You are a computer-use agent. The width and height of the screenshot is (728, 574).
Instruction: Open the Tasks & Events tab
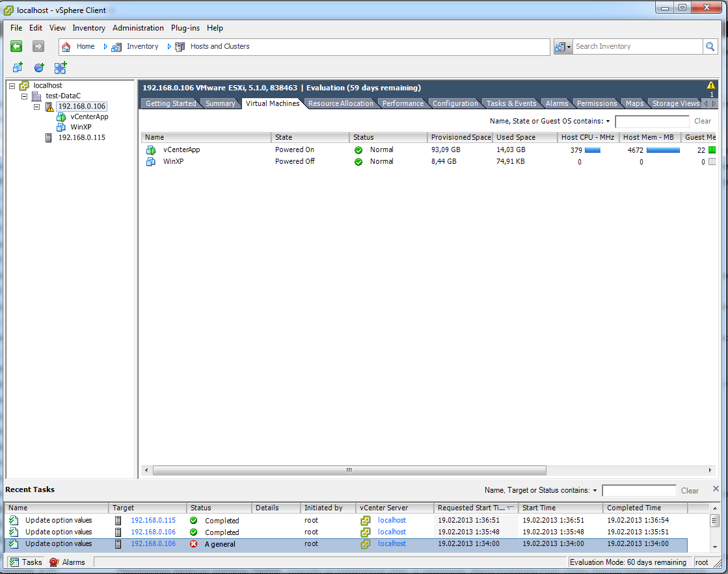click(x=511, y=103)
